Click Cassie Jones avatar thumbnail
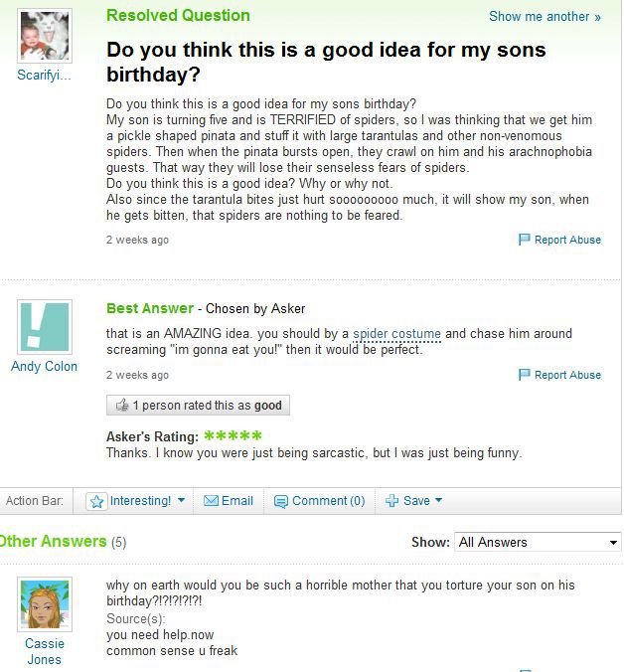The height and width of the screenshot is (672, 624). [45, 604]
